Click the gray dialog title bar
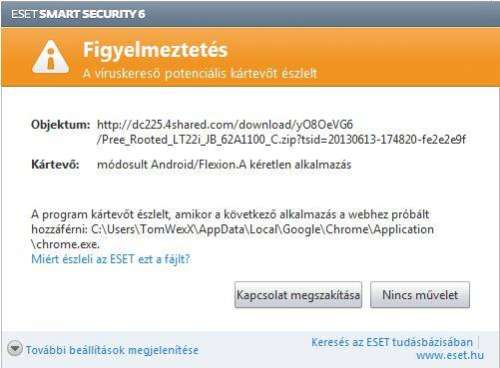Viewport: 500px width, 368px height. pyautogui.click(x=250, y=14)
